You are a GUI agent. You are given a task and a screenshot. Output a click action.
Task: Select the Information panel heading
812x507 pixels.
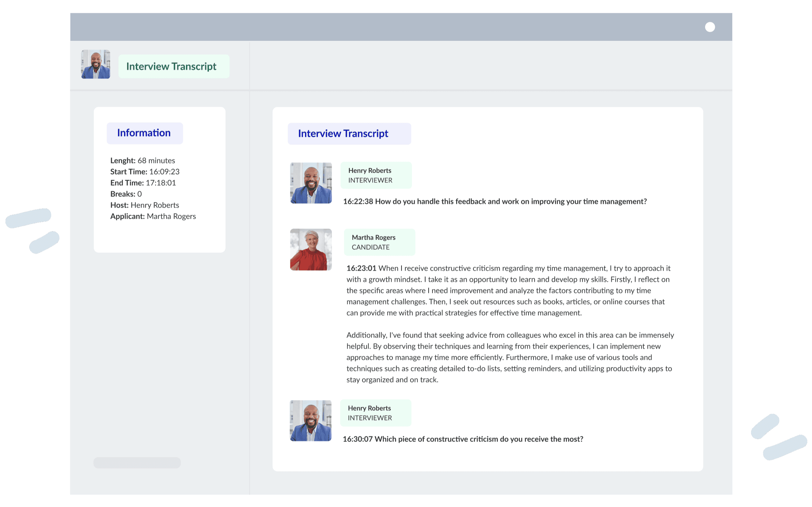click(x=145, y=133)
